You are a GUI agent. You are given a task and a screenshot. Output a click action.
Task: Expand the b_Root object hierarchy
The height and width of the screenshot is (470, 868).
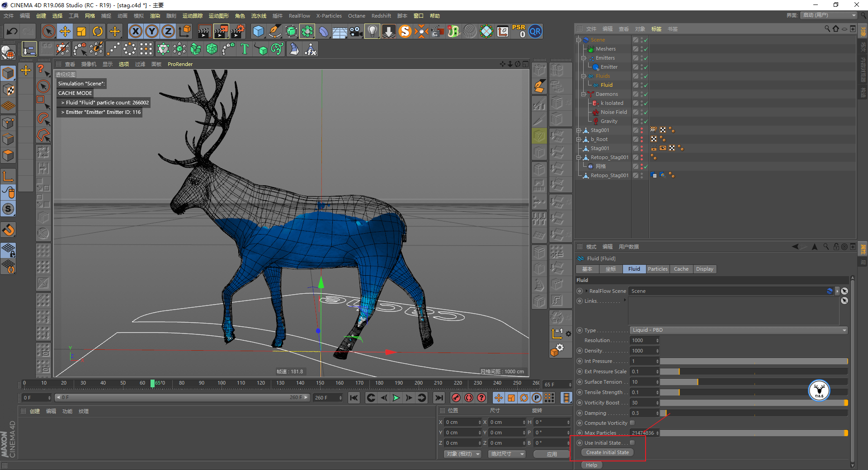[x=578, y=139]
